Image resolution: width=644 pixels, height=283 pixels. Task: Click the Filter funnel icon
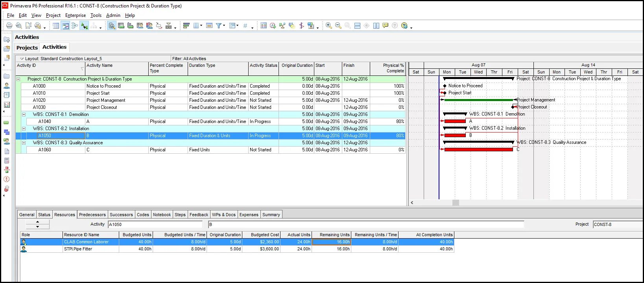pyautogui.click(x=219, y=26)
